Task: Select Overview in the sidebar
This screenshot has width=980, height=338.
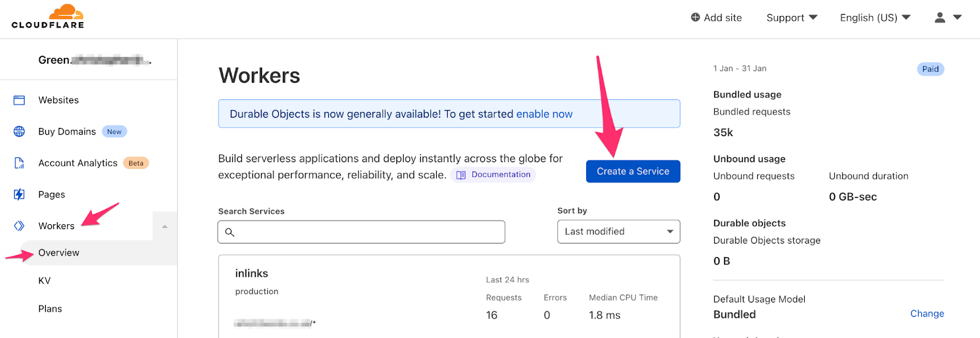Action: pos(59,253)
